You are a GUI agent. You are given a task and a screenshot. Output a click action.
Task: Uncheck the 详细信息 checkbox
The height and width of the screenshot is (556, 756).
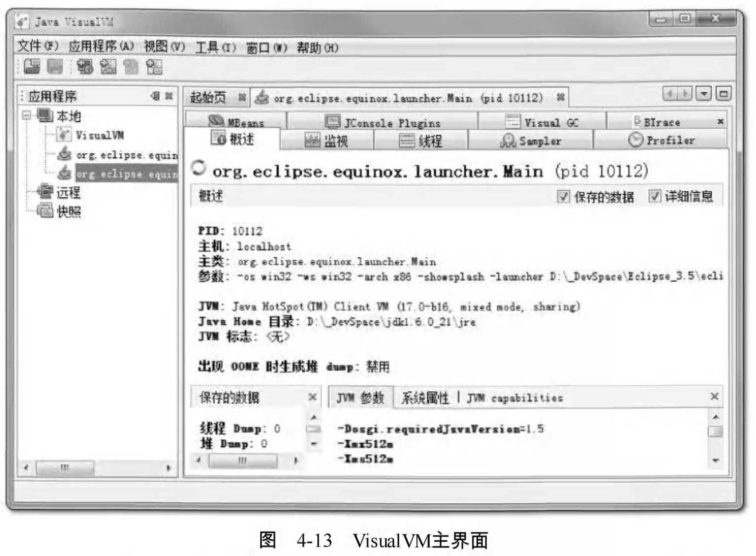point(654,196)
